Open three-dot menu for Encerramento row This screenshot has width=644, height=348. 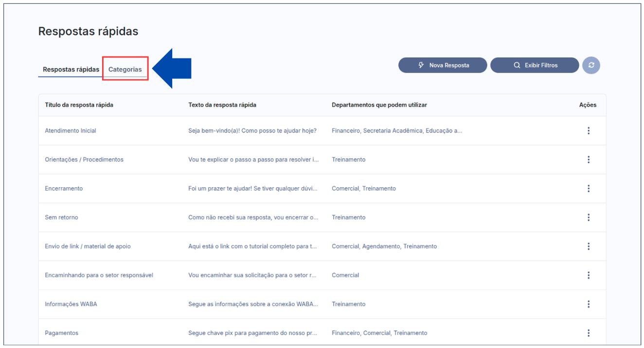coord(588,188)
